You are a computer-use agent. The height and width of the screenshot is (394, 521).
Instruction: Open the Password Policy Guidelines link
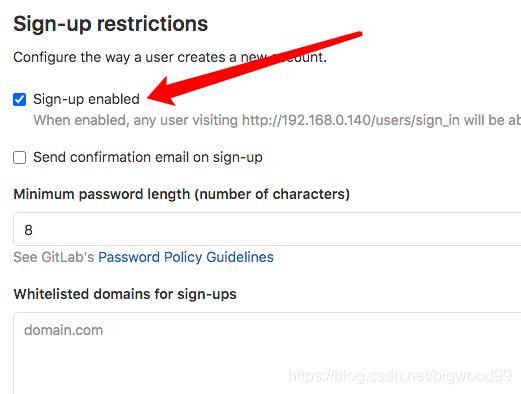pos(186,257)
